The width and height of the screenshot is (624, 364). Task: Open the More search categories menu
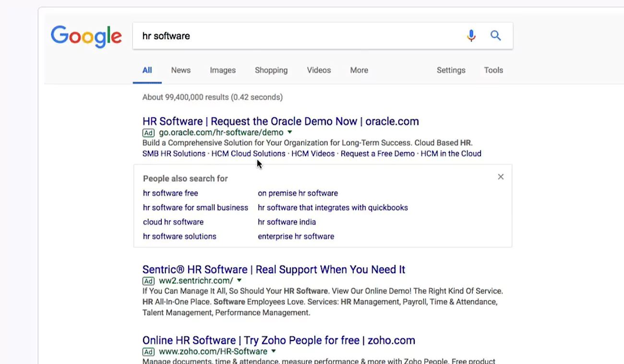point(359,70)
